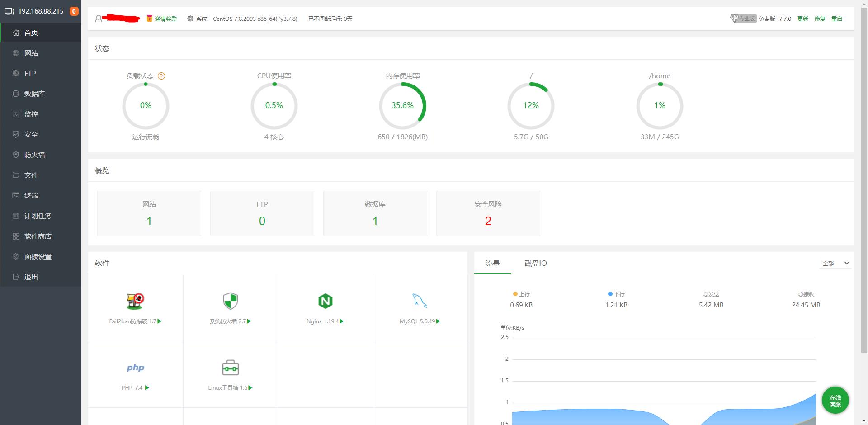868x425 pixels.
Task: Open the 网站 overview card showing 1
Action: [x=149, y=213]
